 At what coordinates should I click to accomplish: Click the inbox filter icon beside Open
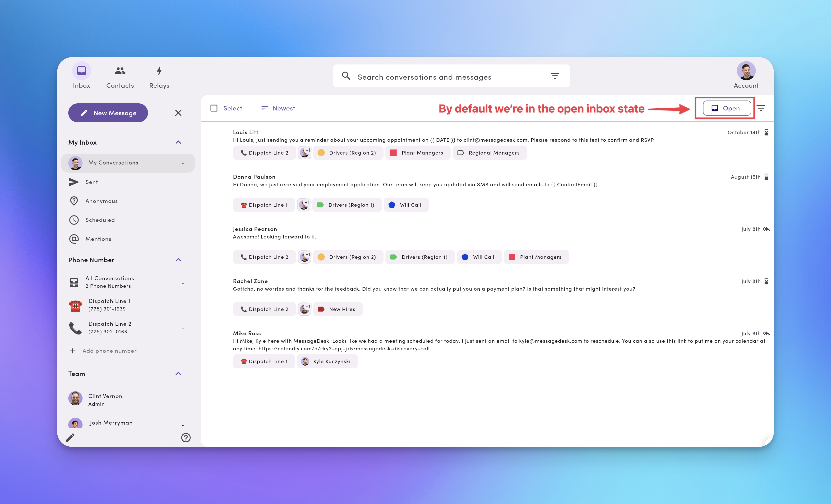(x=761, y=108)
